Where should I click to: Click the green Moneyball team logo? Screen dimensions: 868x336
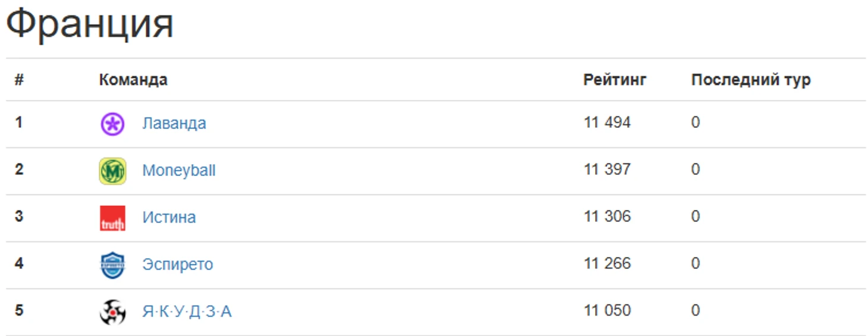click(112, 171)
